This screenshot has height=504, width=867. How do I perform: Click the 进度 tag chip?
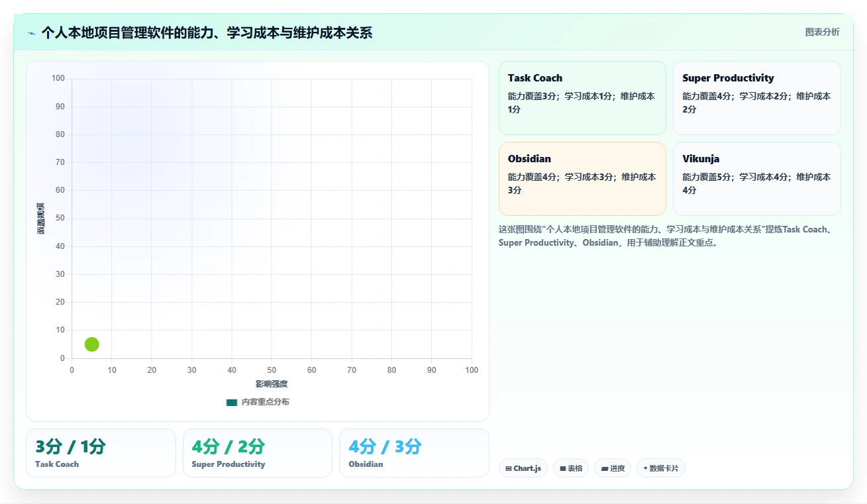point(613,468)
